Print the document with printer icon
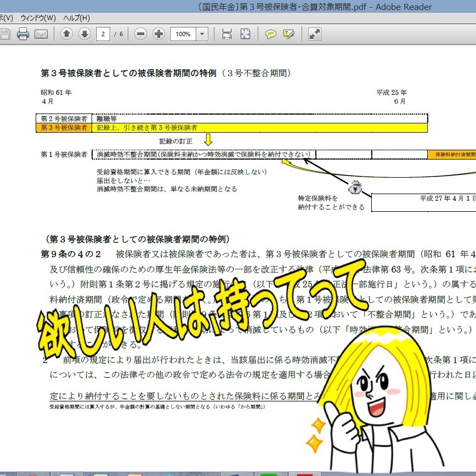Screen dimensions: 476x476 pos(23,33)
